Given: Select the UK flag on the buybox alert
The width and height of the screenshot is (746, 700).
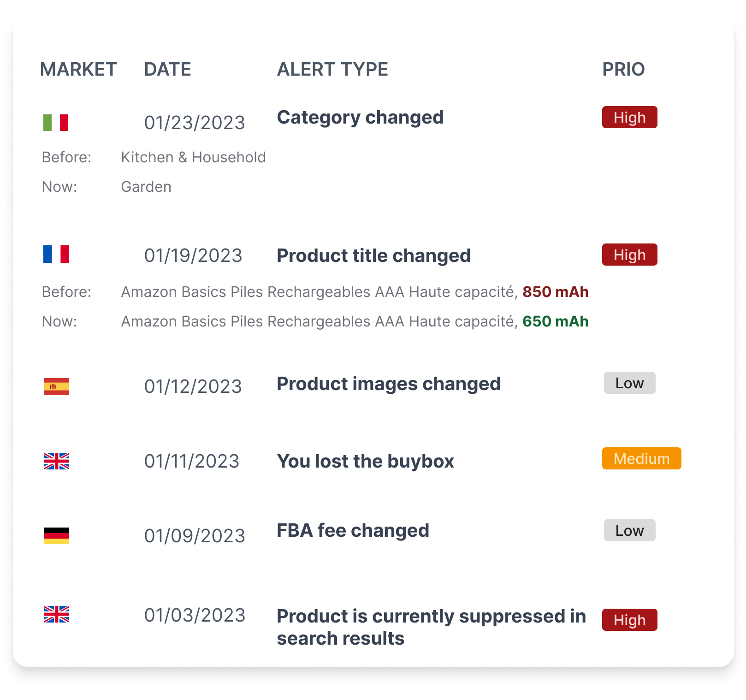Looking at the screenshot, I should 56,461.
